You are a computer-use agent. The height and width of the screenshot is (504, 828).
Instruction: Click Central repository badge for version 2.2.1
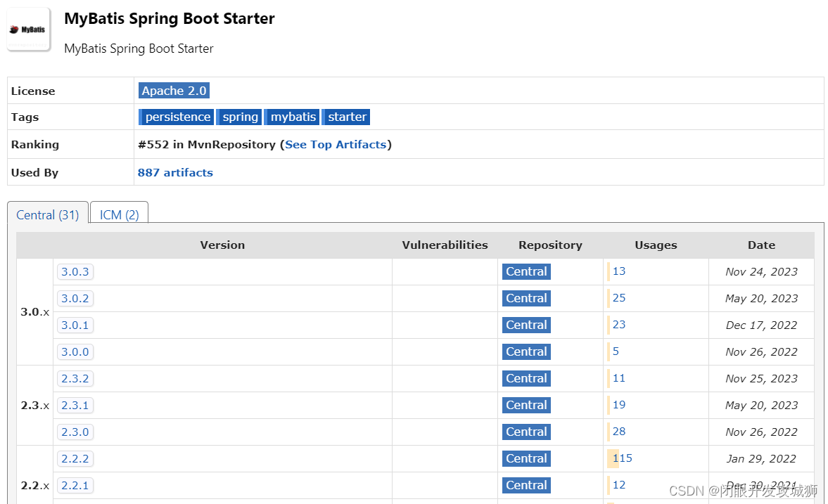(x=526, y=486)
